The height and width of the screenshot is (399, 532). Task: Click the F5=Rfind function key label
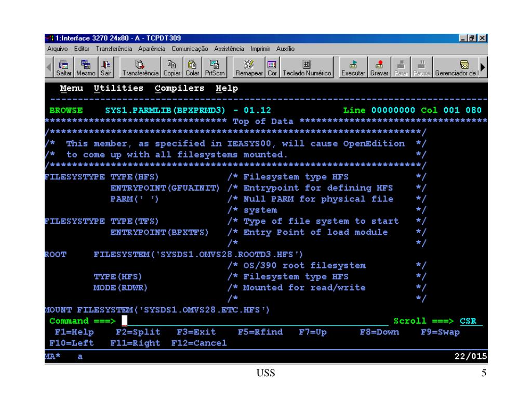(260, 332)
